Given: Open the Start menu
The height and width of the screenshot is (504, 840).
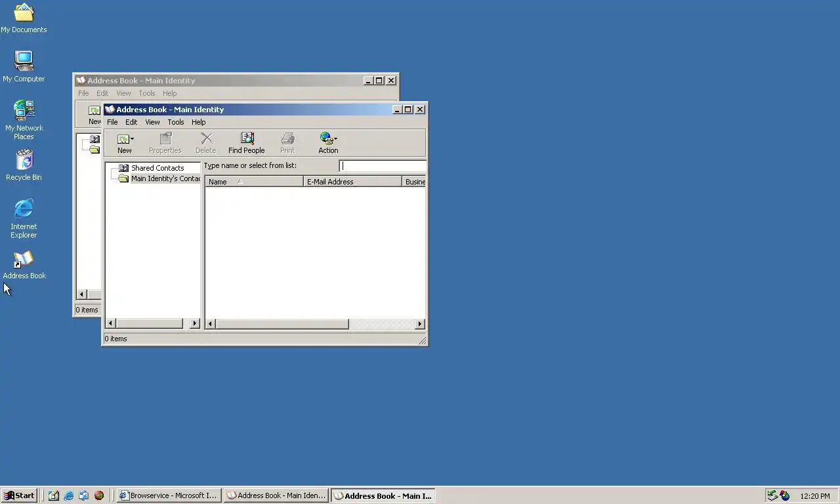Looking at the screenshot, I should click(x=18, y=495).
